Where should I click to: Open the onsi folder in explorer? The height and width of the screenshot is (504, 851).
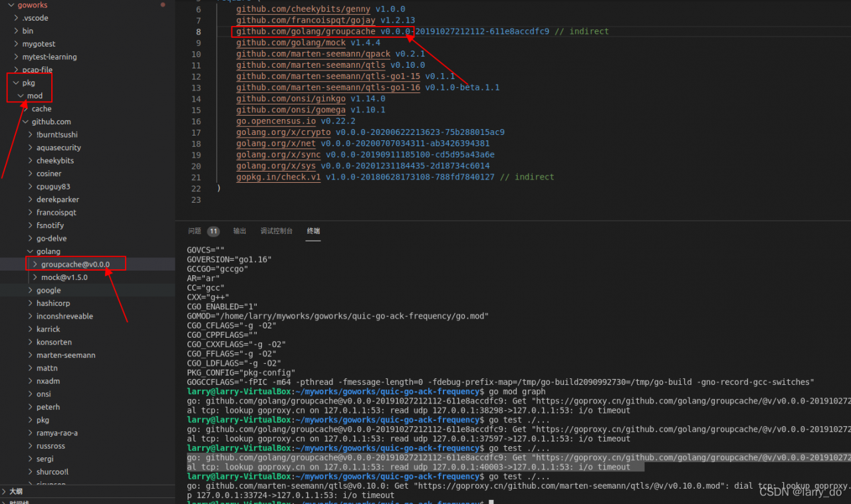[44, 394]
